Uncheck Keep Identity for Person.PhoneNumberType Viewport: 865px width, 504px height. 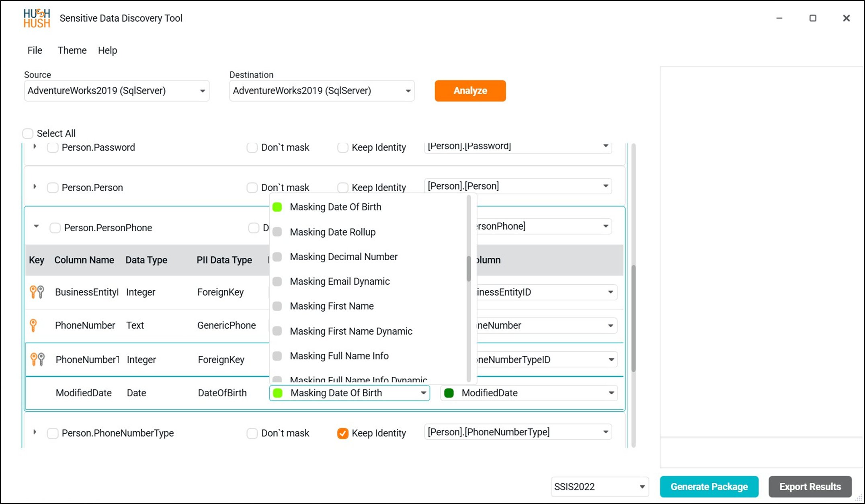point(343,433)
